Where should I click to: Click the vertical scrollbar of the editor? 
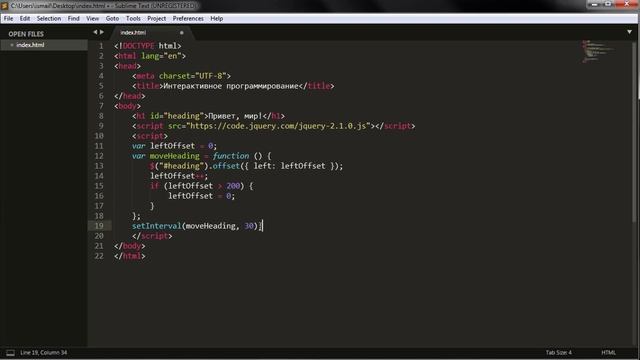coord(635,131)
